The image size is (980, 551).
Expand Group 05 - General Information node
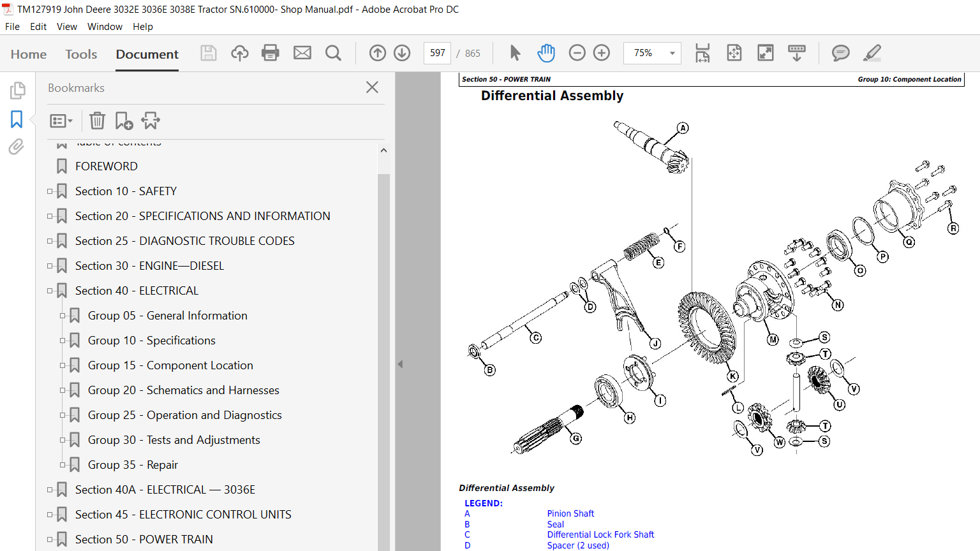[x=63, y=316]
